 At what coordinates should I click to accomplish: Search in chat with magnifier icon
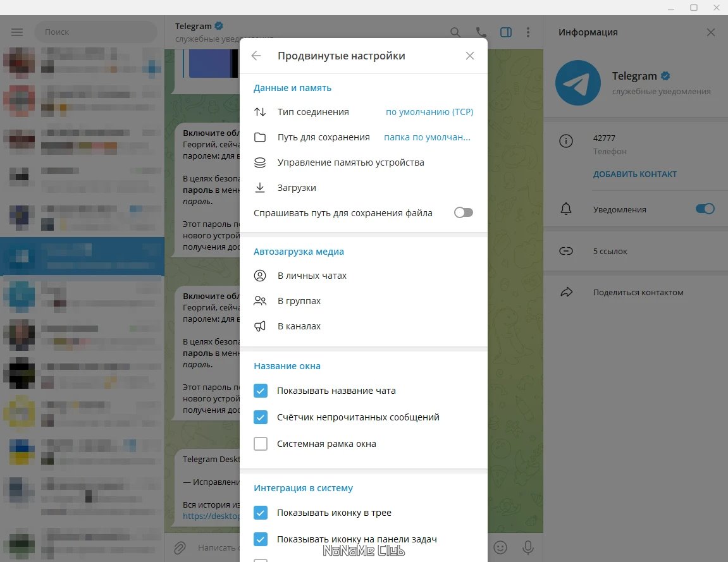click(455, 32)
